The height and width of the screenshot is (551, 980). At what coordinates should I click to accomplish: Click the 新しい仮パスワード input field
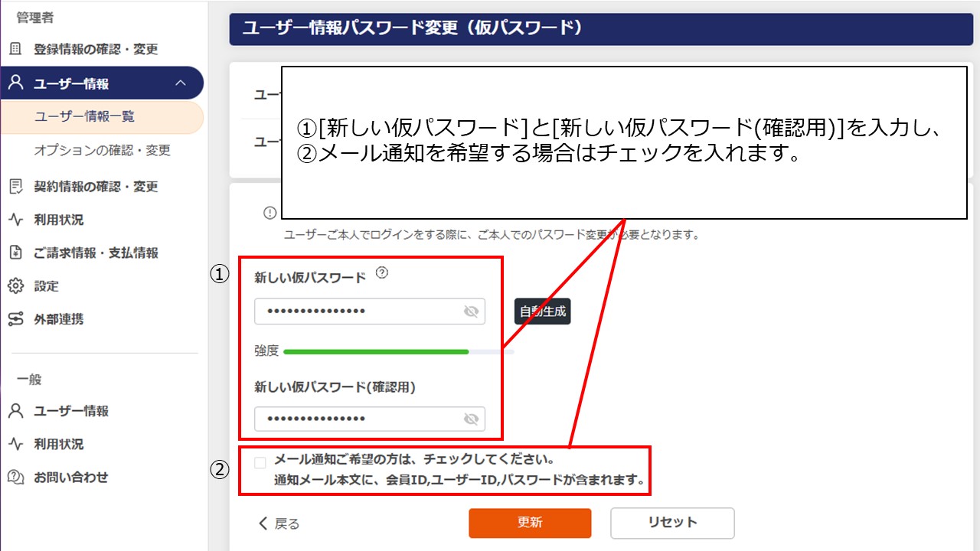(370, 311)
